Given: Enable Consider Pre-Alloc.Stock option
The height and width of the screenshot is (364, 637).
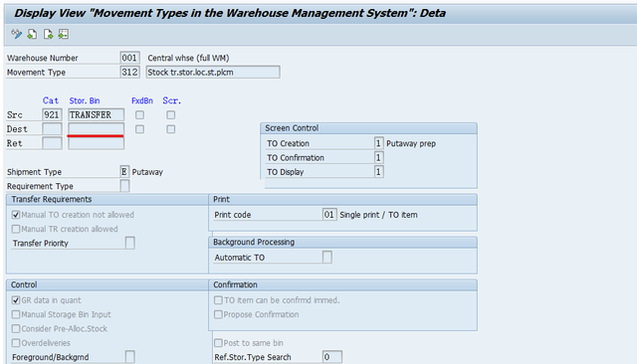Looking at the screenshot, I should coord(16,329).
